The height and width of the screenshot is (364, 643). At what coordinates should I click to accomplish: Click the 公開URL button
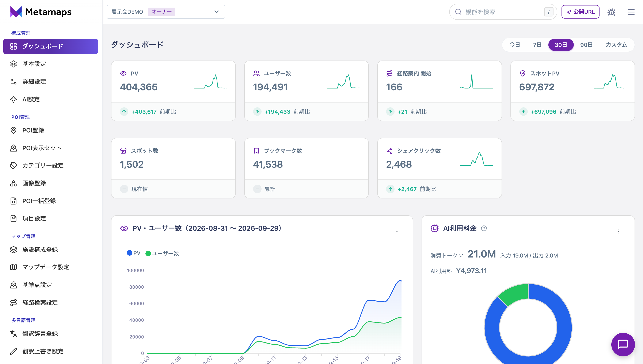[x=580, y=12]
